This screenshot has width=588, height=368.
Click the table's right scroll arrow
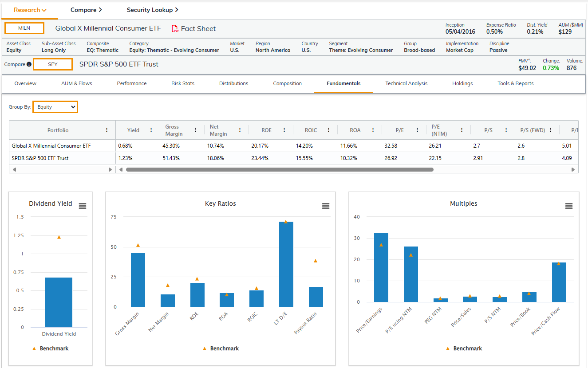(x=573, y=169)
